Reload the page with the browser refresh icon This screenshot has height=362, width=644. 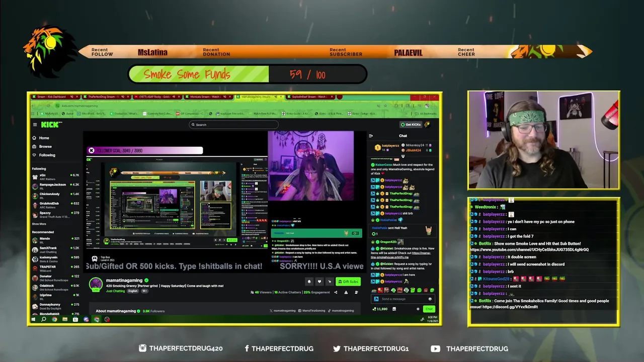click(x=49, y=106)
